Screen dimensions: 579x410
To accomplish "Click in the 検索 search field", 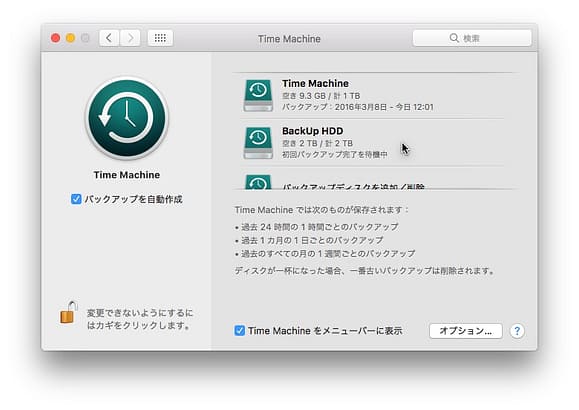I will pyautogui.click(x=472, y=38).
